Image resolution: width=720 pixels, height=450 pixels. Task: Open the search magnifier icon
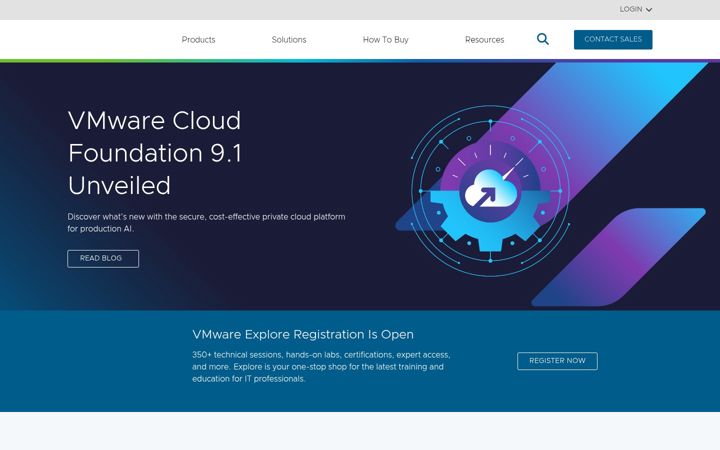tap(543, 39)
